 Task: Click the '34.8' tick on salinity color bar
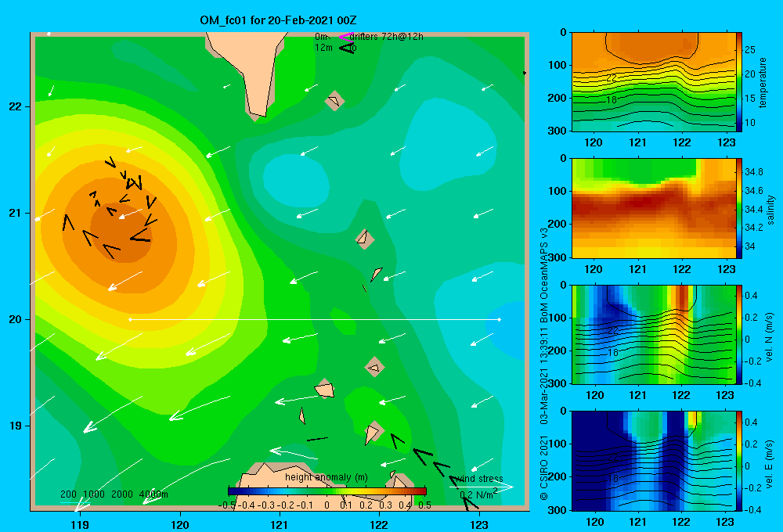(x=754, y=171)
